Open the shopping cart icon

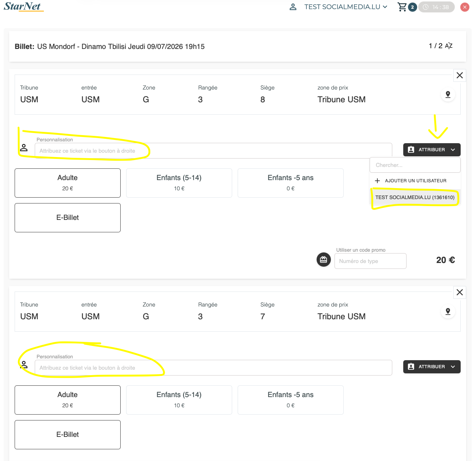point(402,7)
